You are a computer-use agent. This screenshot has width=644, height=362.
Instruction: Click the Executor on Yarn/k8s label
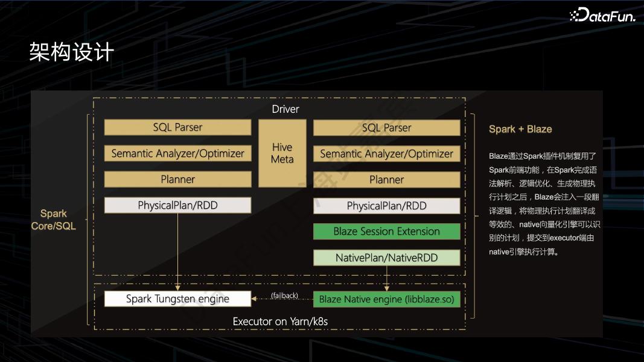coord(281,322)
